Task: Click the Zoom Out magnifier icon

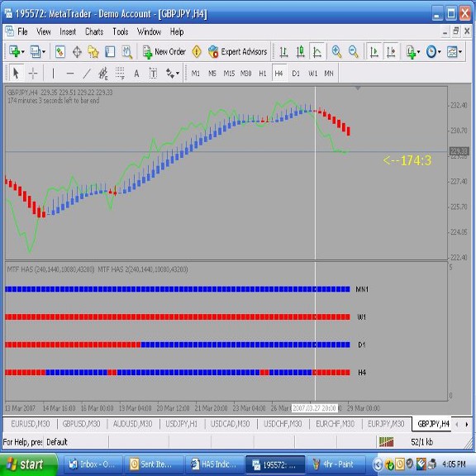Action: (353, 52)
